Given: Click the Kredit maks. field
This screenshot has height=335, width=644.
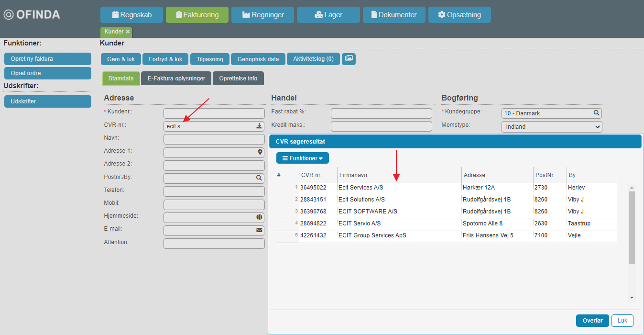Looking at the screenshot, I should [x=382, y=126].
